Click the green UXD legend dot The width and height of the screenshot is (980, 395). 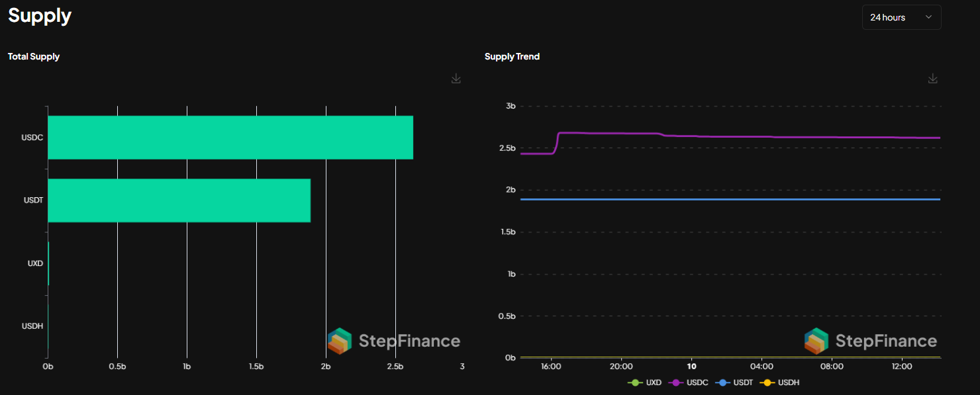pos(634,382)
